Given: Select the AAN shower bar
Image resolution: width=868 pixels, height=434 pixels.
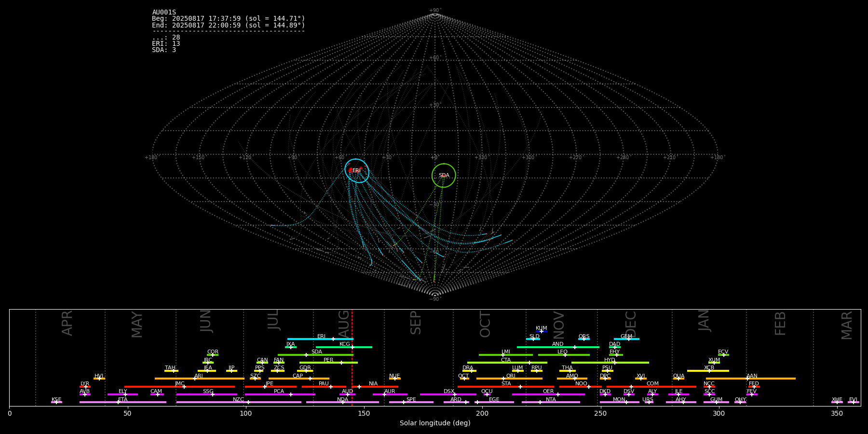Looking at the screenshot, I should coord(751,379).
